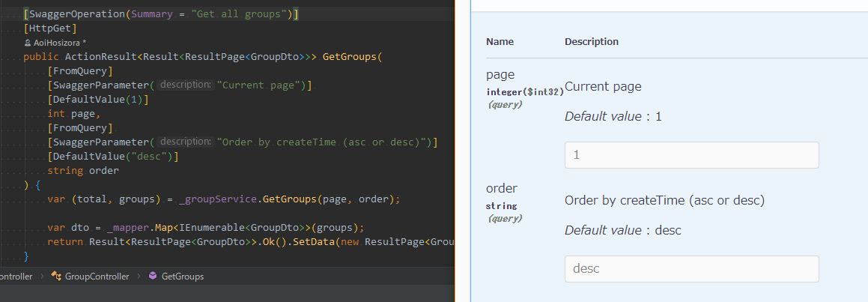The image size is (868, 302).
Task: Click the 'page' parameter name in Swagger
Action: click(x=500, y=75)
